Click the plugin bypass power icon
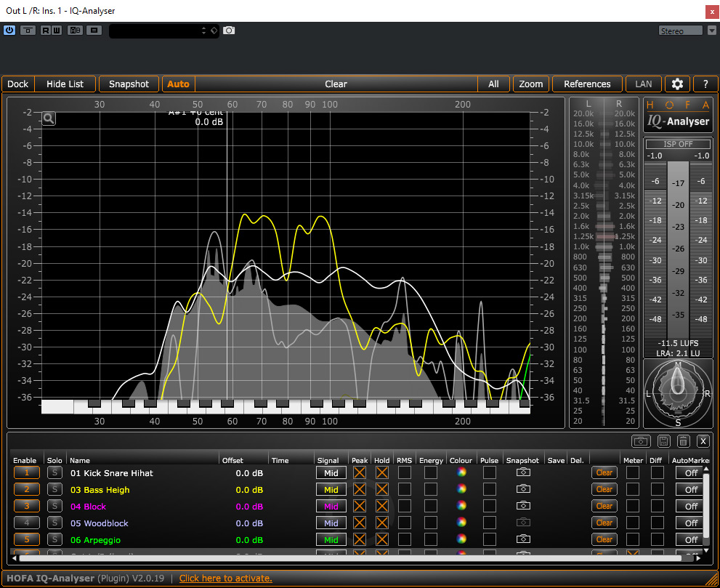720x588 pixels. pyautogui.click(x=9, y=31)
